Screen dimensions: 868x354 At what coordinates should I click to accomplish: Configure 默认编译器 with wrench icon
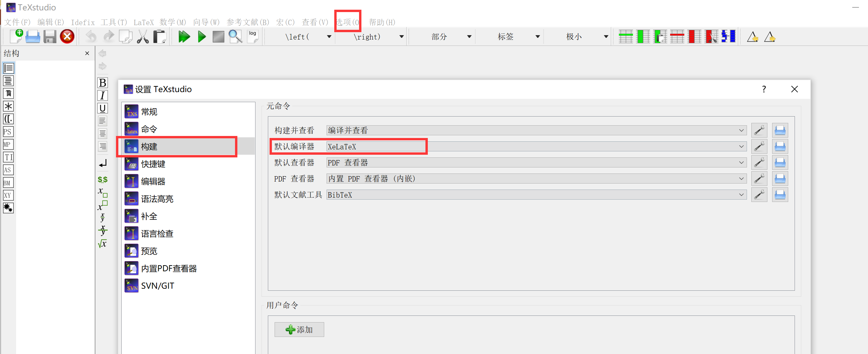pyautogui.click(x=759, y=146)
